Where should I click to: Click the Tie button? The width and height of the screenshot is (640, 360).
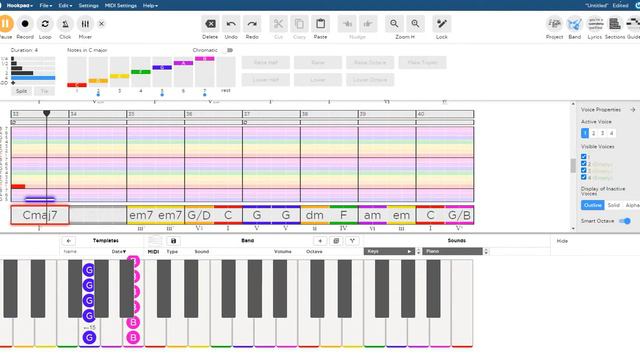pyautogui.click(x=44, y=91)
